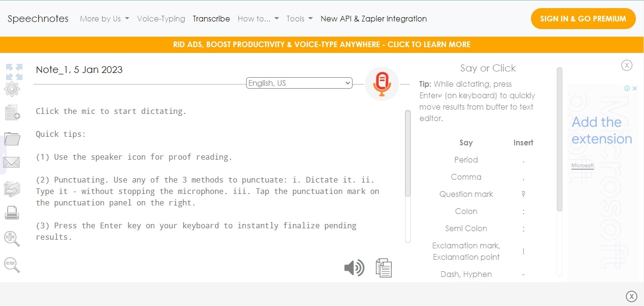This screenshot has width=644, height=306.
Task: Click the Microsoft link in ad
Action: pos(582,166)
